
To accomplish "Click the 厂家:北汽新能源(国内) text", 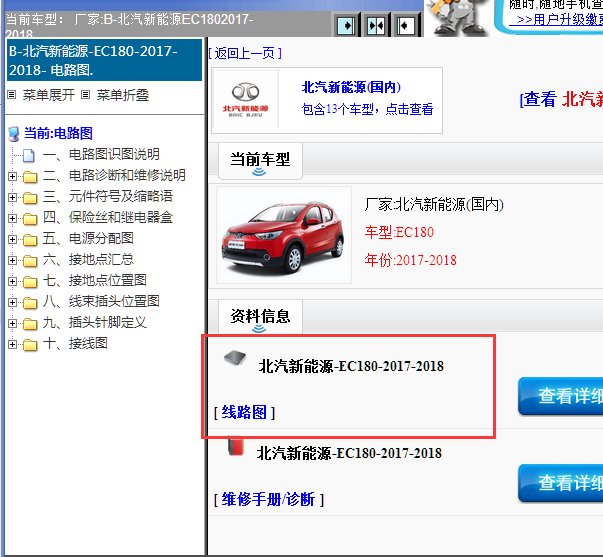I will 434,204.
